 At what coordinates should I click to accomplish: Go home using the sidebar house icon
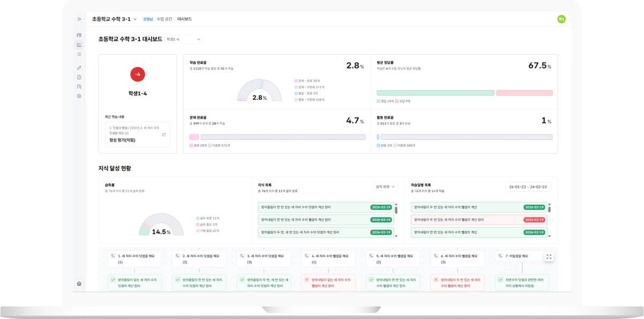coord(79,284)
